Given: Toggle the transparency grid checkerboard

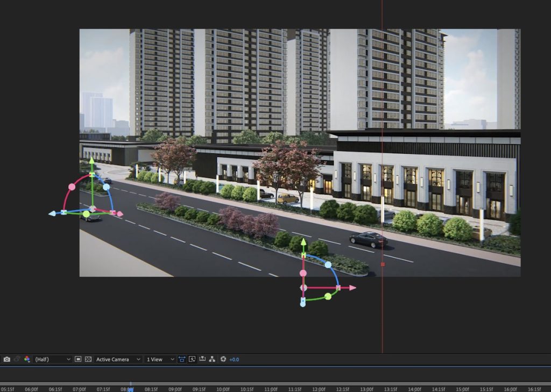Looking at the screenshot, I should pyautogui.click(x=88, y=359).
